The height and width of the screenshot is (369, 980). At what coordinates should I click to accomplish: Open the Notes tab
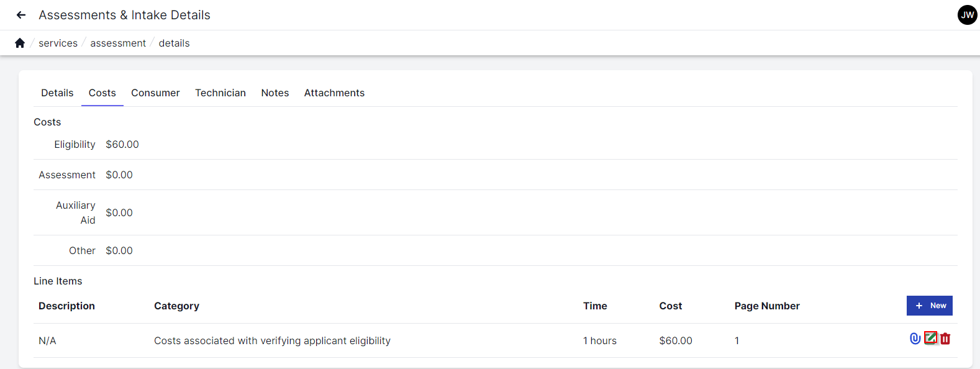pos(274,93)
